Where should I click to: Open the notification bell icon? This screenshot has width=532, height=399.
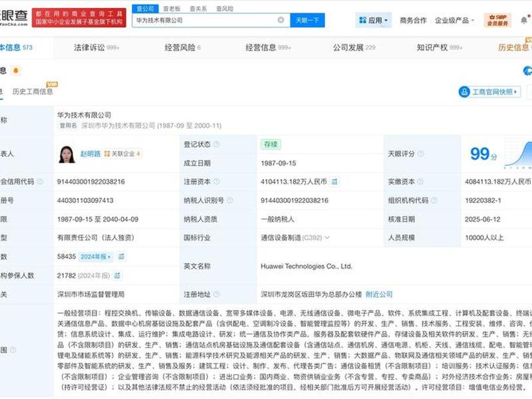tap(524, 21)
